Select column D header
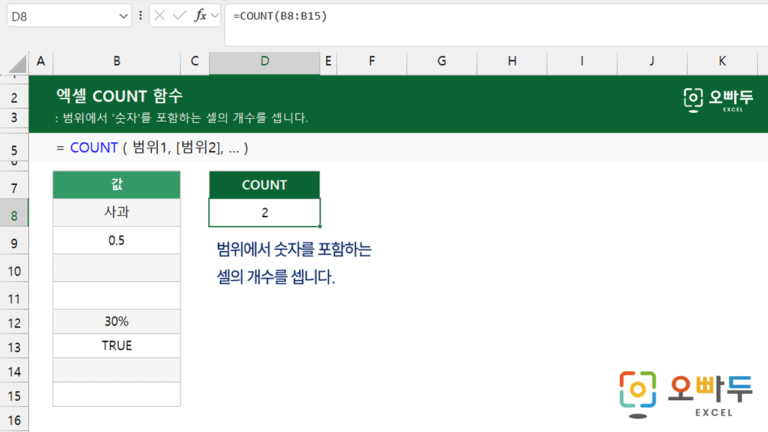The image size is (768, 432). pos(264,62)
